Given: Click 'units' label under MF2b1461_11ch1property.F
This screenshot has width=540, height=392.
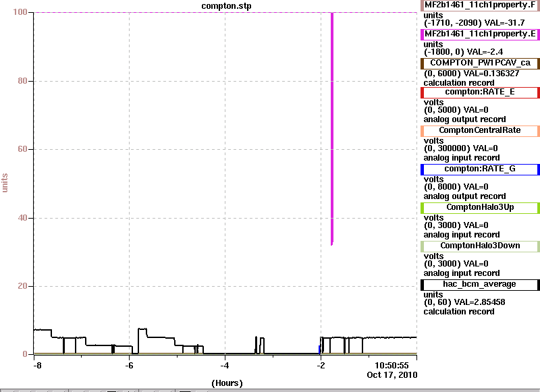Looking at the screenshot, I should point(433,16).
